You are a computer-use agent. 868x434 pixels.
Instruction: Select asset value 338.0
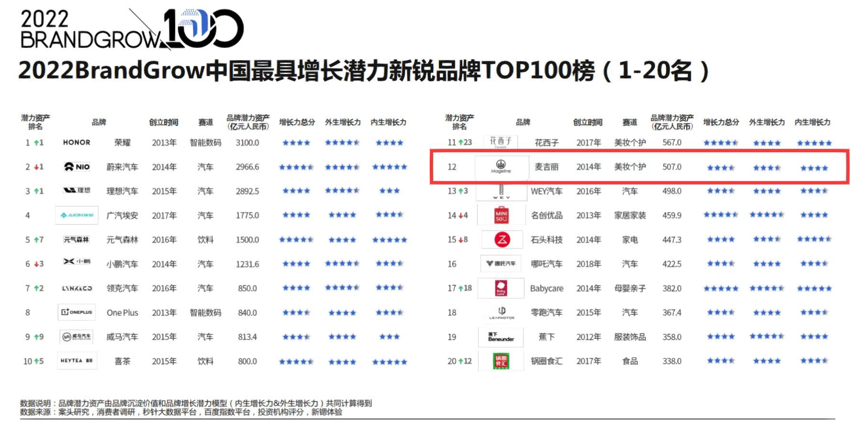(672, 361)
